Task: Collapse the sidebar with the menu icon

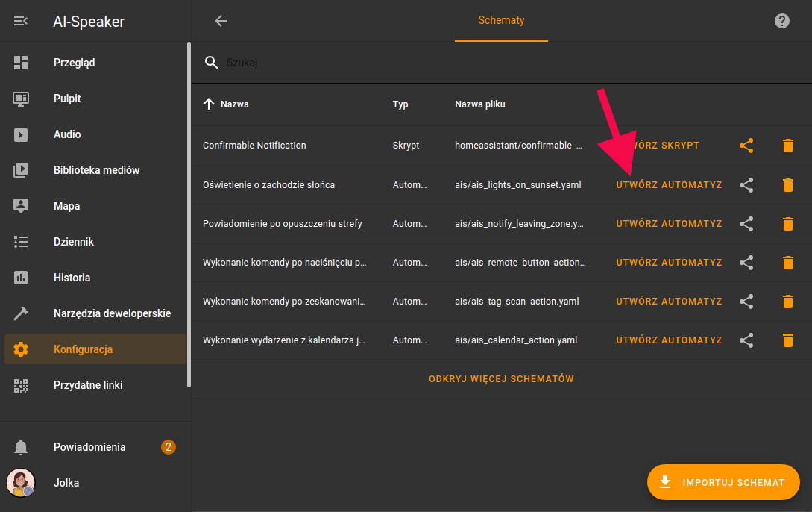Action: click(x=21, y=22)
